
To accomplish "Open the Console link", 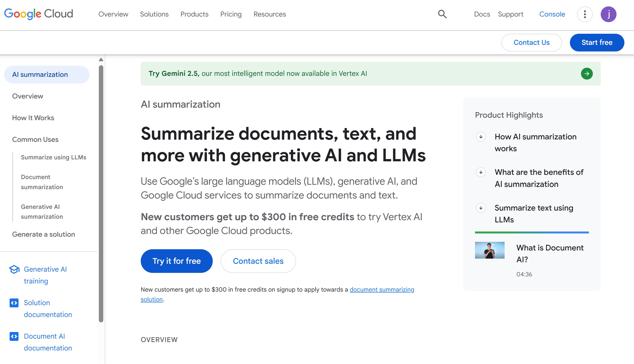I will (x=552, y=14).
